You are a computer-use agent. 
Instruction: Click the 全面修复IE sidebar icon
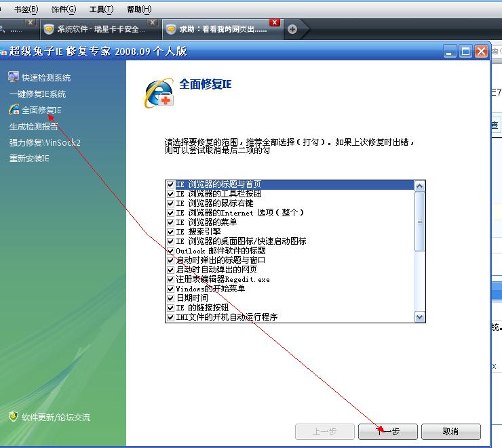click(14, 109)
